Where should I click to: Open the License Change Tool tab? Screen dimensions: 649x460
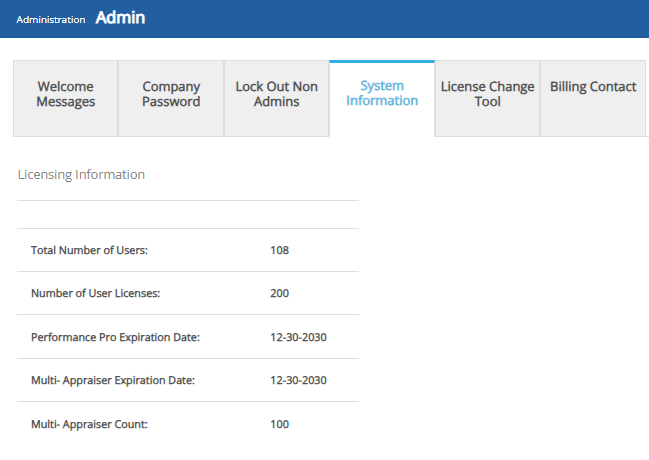[x=487, y=95]
